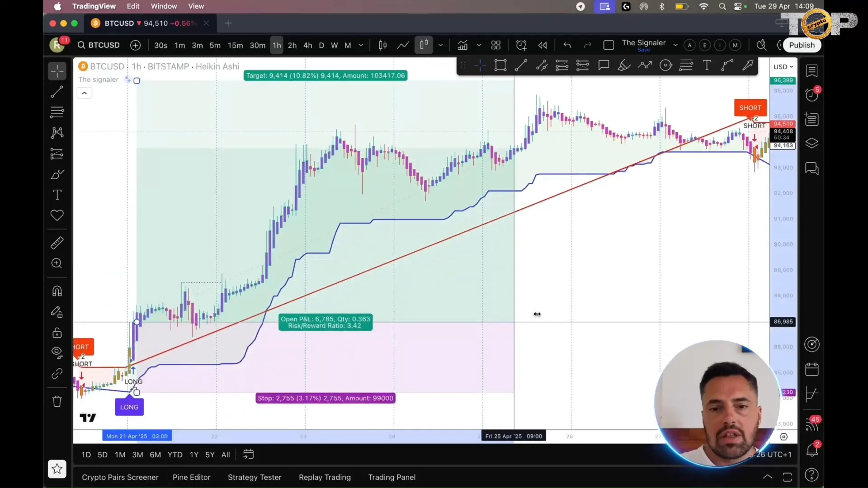Open indicator templates grid icon

pos(496,45)
